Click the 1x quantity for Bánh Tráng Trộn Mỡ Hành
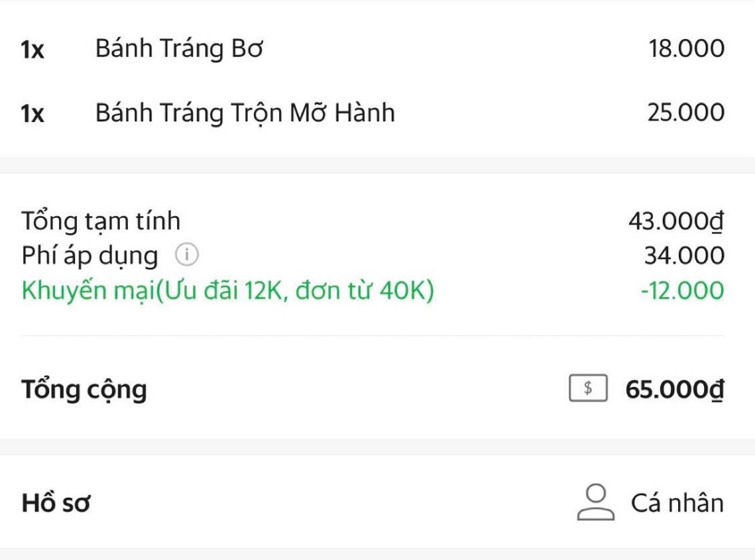This screenshot has height=560, width=755. pyautogui.click(x=32, y=114)
